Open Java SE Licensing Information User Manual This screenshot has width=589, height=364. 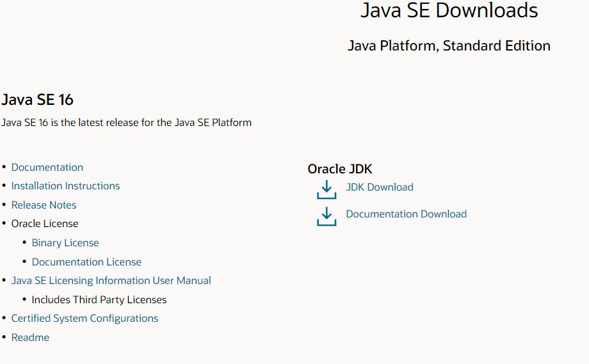[x=111, y=281]
